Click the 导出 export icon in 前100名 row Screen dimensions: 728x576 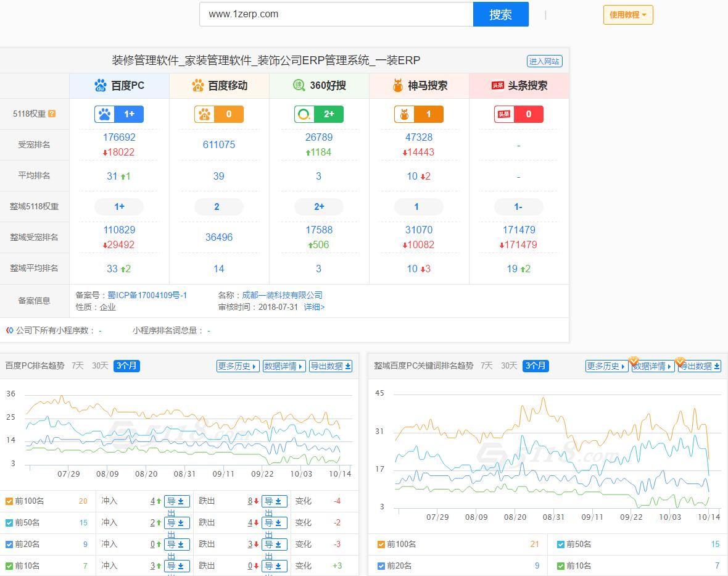click(177, 501)
